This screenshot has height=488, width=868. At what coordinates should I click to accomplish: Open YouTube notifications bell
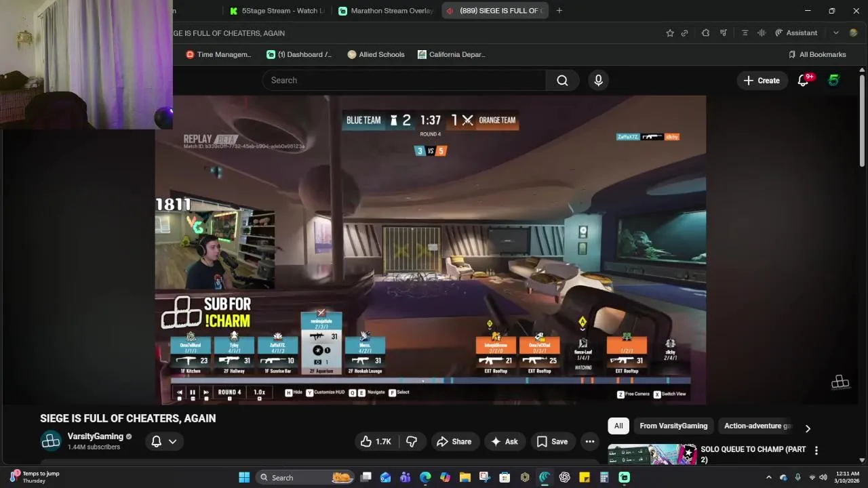(804, 80)
